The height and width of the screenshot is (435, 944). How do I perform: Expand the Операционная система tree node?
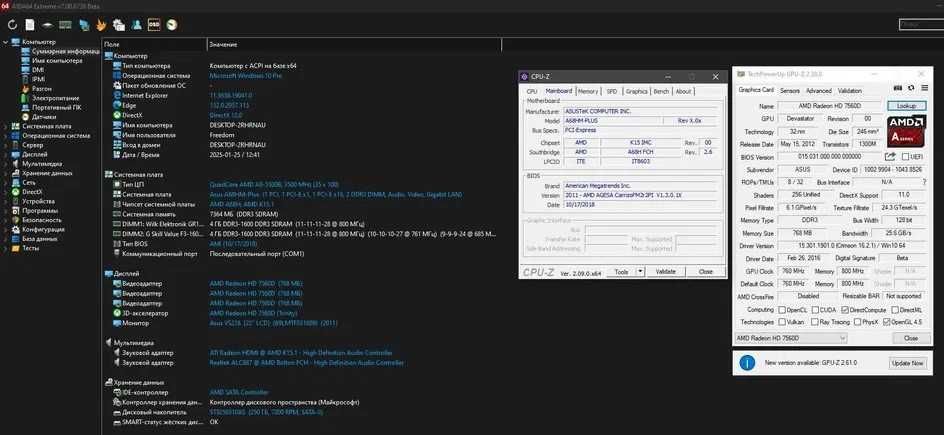[5, 135]
